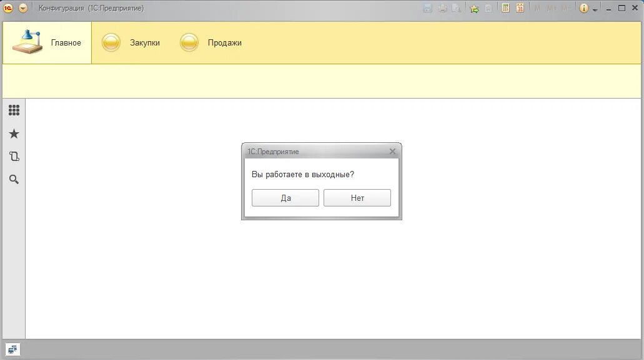
Task: Open the main menu dropdown arrow button
Action: (x=23, y=7)
